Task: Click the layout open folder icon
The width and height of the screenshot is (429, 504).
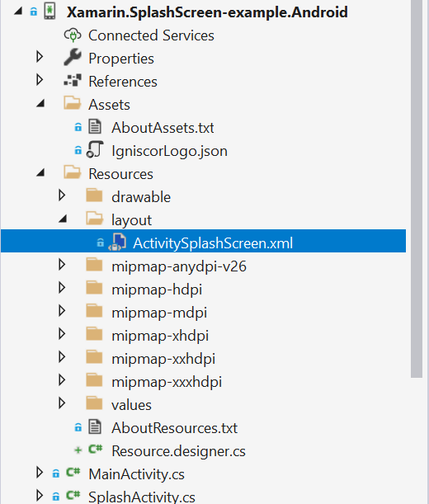Action: 95,219
